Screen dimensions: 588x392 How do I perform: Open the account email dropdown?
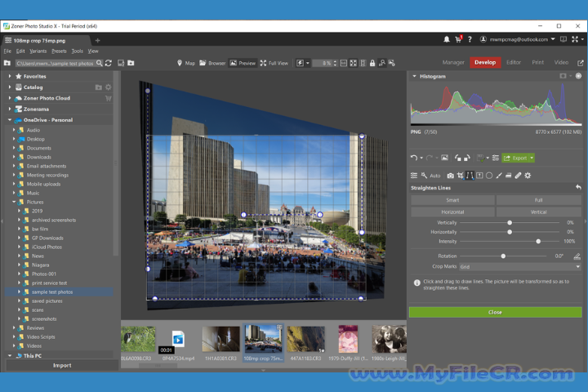[x=553, y=39]
